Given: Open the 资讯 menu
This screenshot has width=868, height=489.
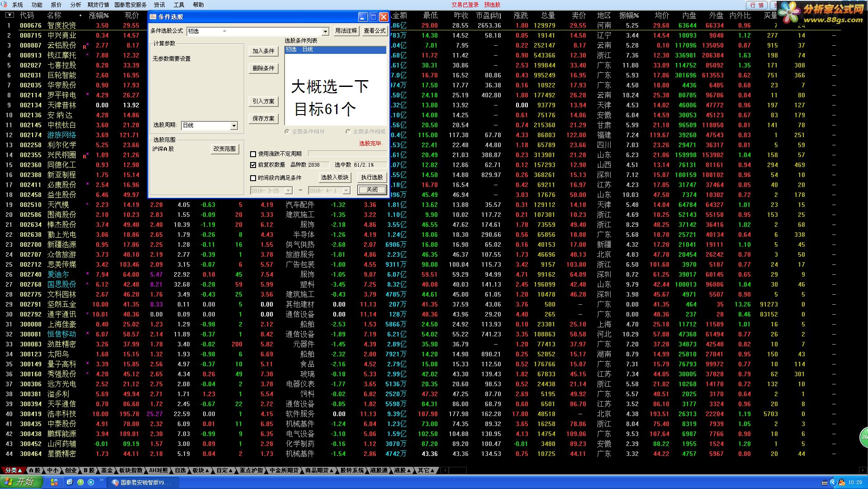Looking at the screenshot, I should tap(159, 5).
